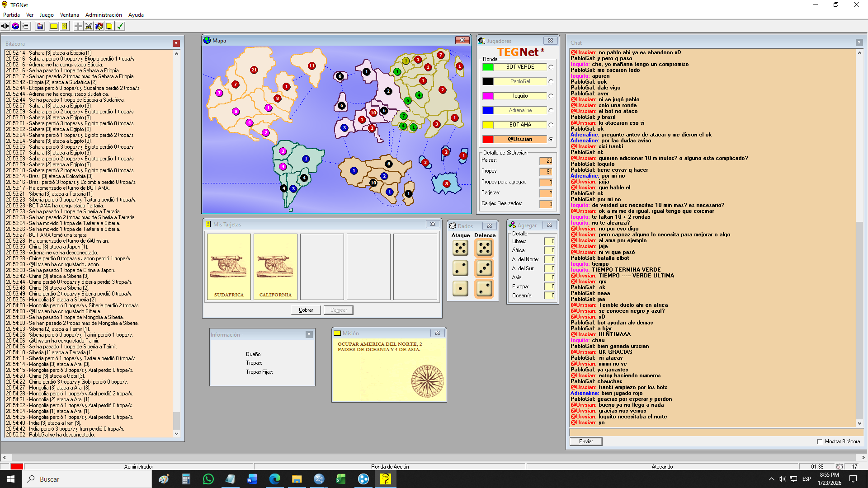
Task: Select the BOT VERDE radio button
Action: 551,67
